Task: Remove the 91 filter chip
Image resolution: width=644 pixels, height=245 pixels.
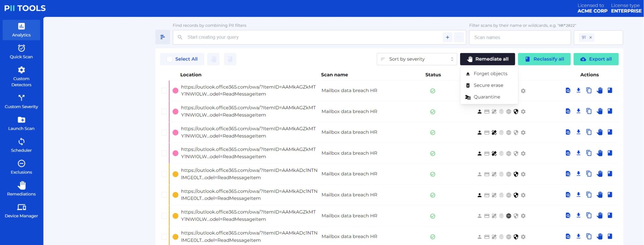Action: [x=591, y=37]
